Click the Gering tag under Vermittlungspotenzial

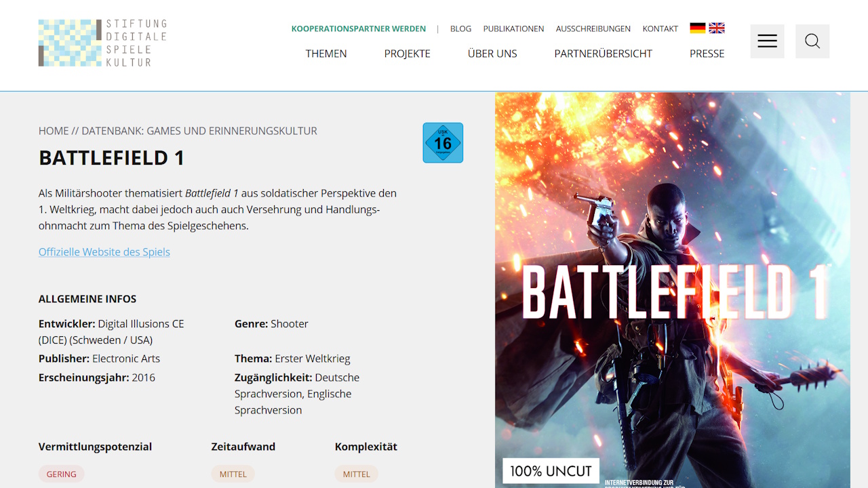click(x=62, y=474)
